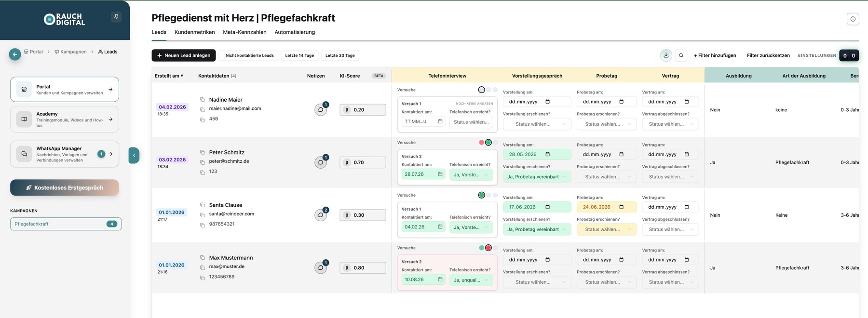Go back using the round arrow button
Viewport: 868px width, 318px height.
(15, 54)
